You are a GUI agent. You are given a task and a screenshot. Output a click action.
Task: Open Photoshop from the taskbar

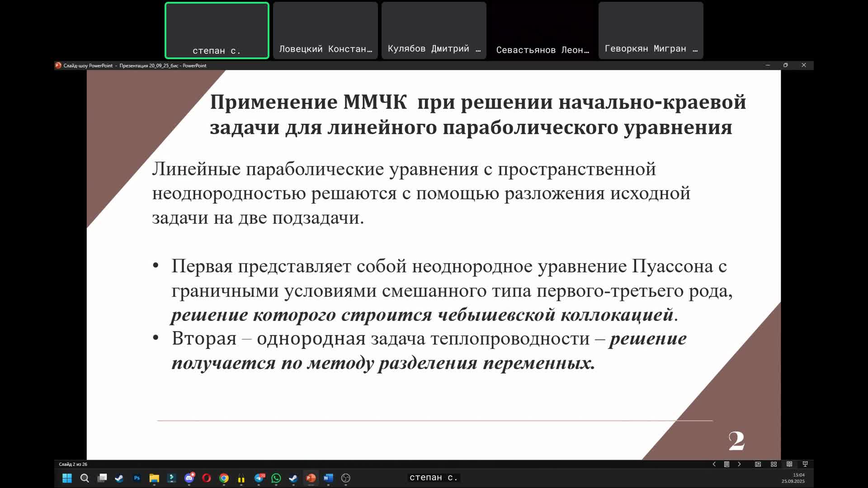coord(137,478)
